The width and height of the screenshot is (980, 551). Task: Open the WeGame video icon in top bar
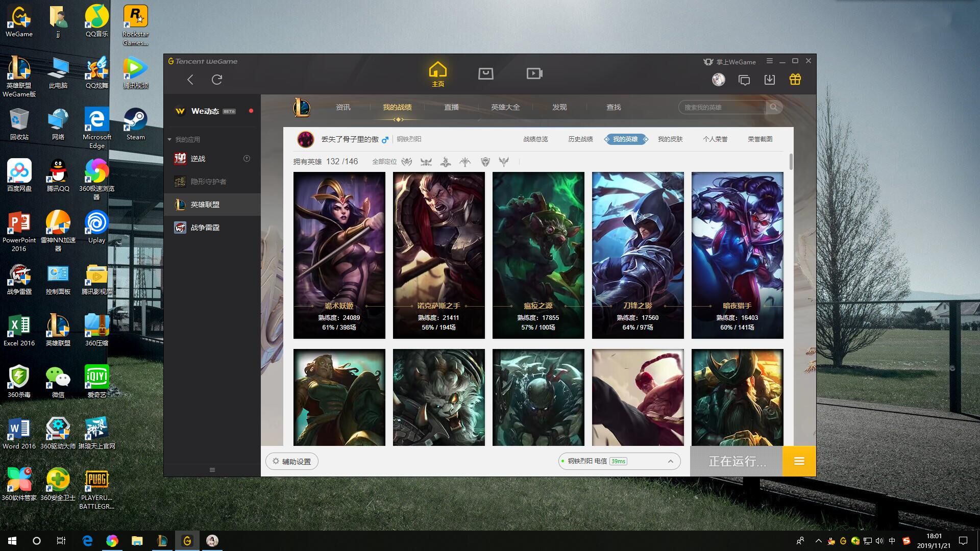click(534, 73)
